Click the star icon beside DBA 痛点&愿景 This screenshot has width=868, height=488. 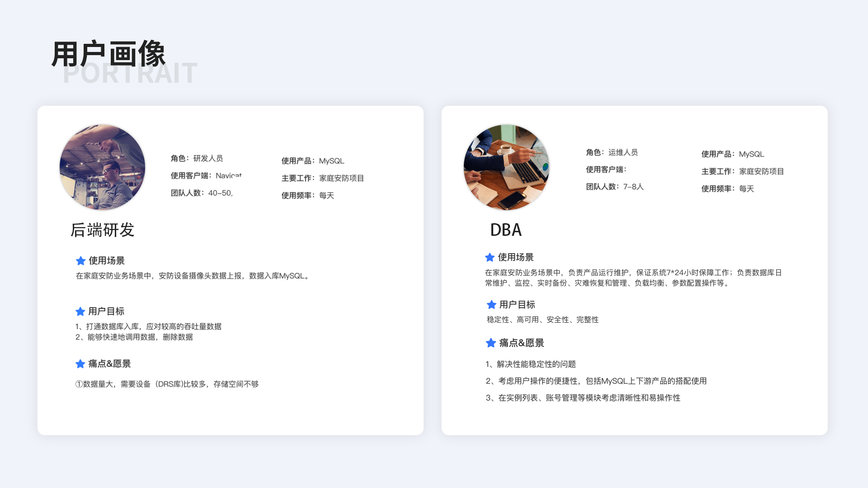pyautogui.click(x=491, y=343)
